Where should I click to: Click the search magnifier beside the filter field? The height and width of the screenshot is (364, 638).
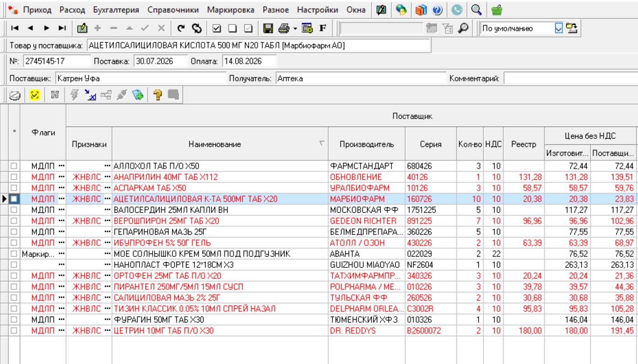click(x=464, y=28)
